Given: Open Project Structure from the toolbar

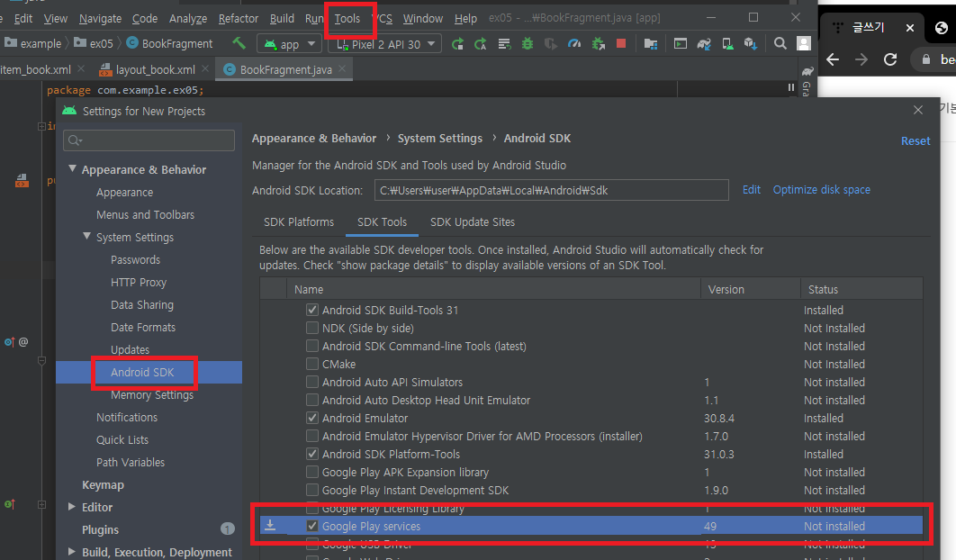Looking at the screenshot, I should point(651,44).
